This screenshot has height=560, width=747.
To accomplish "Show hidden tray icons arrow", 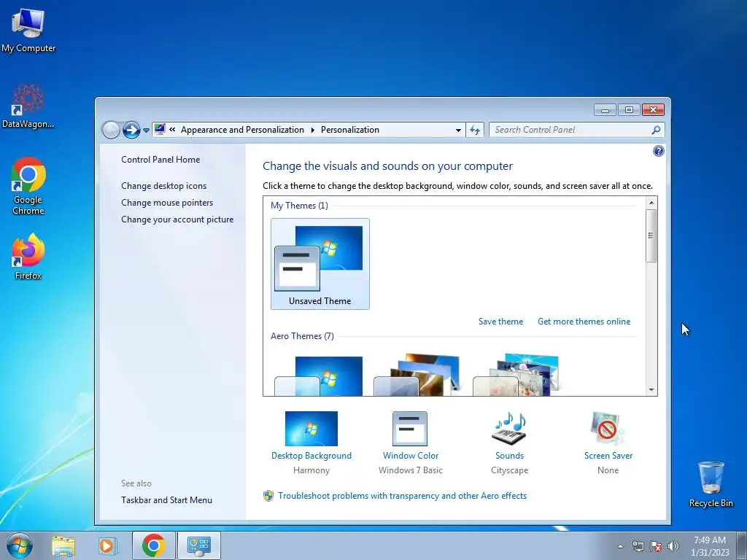I will click(x=620, y=546).
